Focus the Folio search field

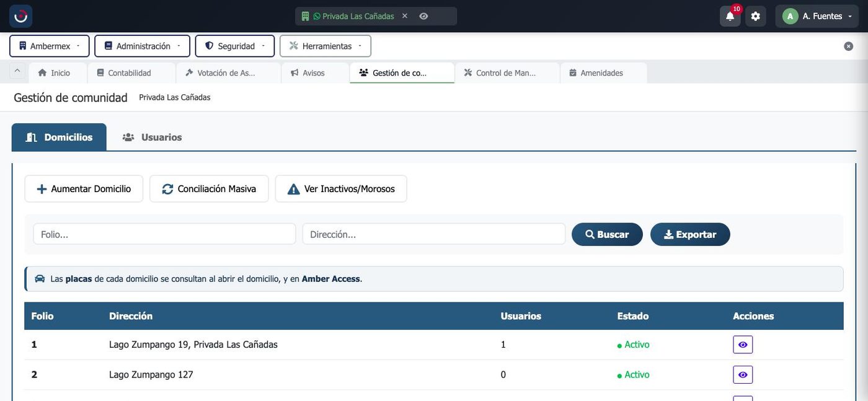pos(164,234)
